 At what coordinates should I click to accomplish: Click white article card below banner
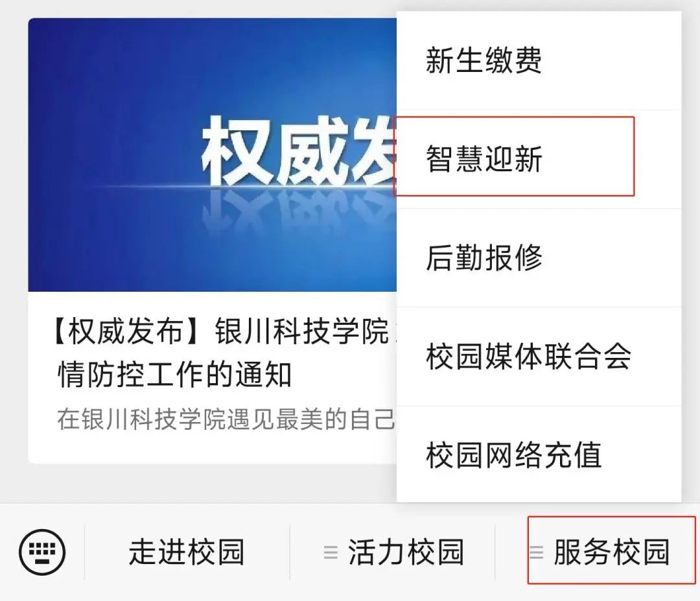point(212,377)
